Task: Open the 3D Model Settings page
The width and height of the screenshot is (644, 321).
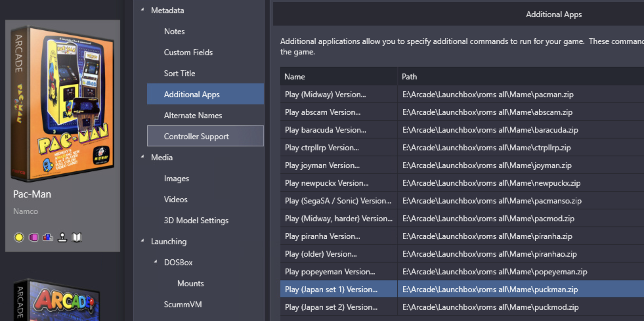Action: click(x=196, y=221)
